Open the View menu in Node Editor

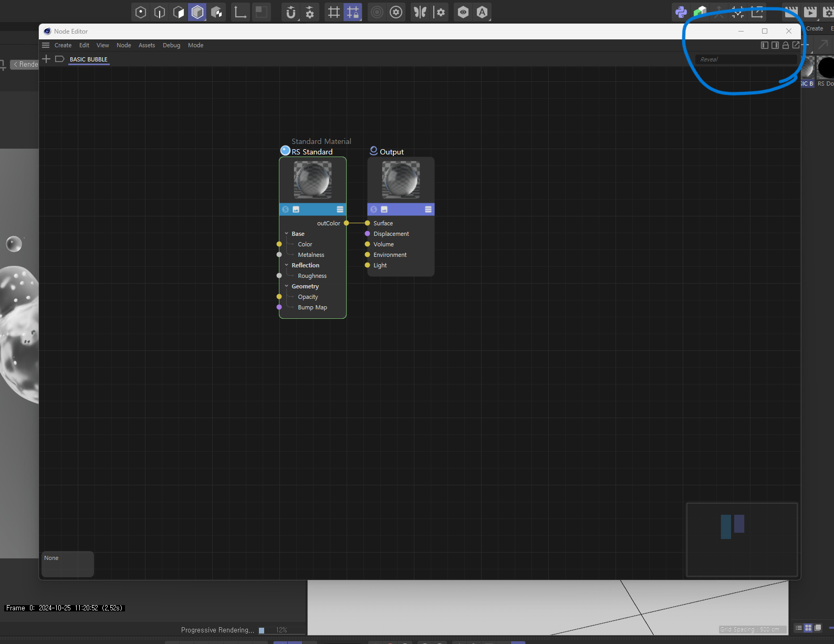click(x=103, y=45)
